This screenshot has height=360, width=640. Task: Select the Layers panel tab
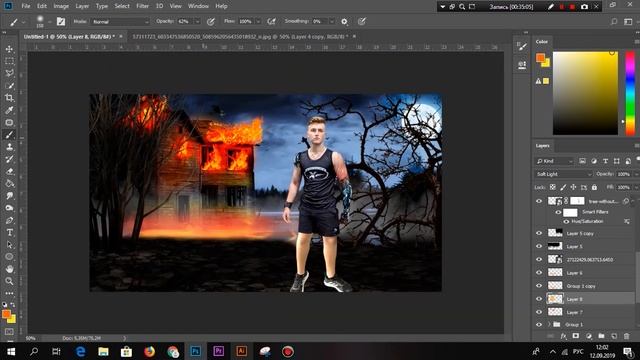coord(542,146)
